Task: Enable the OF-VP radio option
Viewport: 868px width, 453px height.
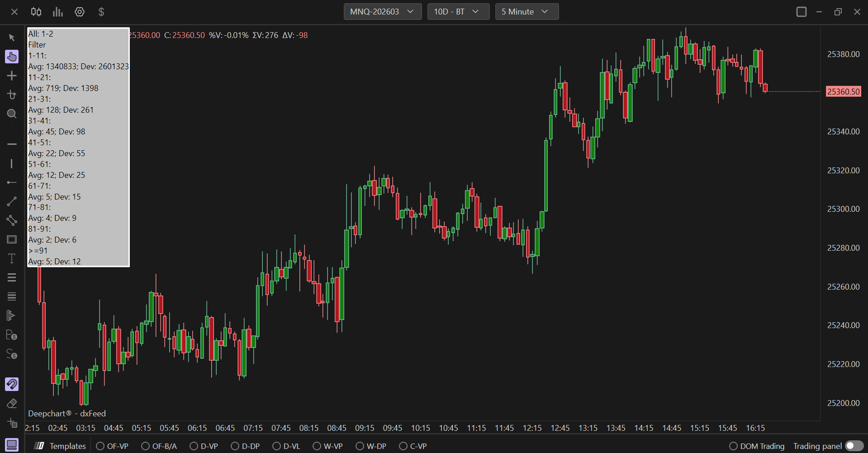Action: 100,446
